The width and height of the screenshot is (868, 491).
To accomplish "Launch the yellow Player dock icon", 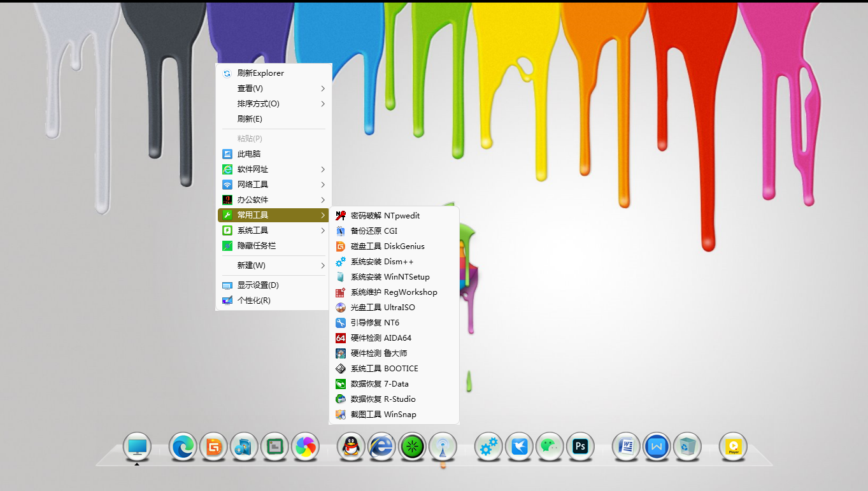I will [733, 446].
